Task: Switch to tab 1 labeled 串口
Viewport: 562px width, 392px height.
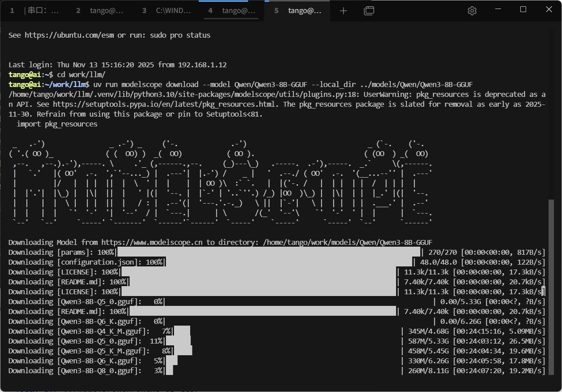Action: (x=34, y=11)
